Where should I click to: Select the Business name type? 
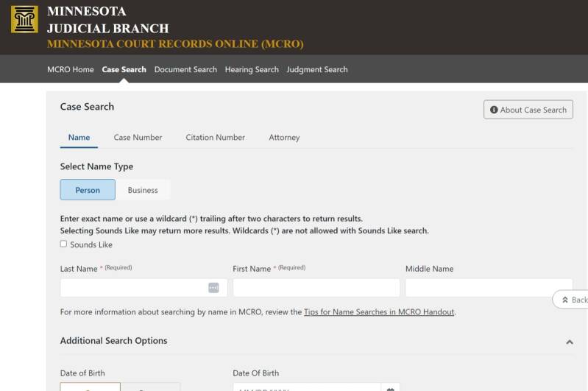[x=143, y=190]
